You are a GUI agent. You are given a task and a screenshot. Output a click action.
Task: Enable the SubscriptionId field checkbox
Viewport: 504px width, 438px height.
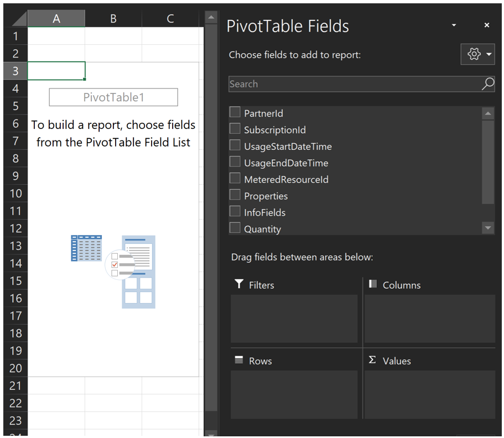pyautogui.click(x=235, y=129)
